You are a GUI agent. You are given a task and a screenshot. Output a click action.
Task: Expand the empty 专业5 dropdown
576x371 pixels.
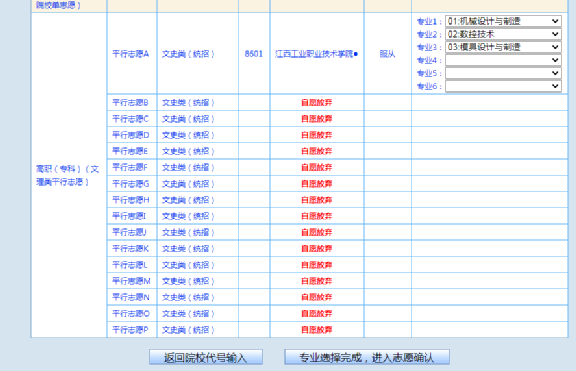(503, 73)
